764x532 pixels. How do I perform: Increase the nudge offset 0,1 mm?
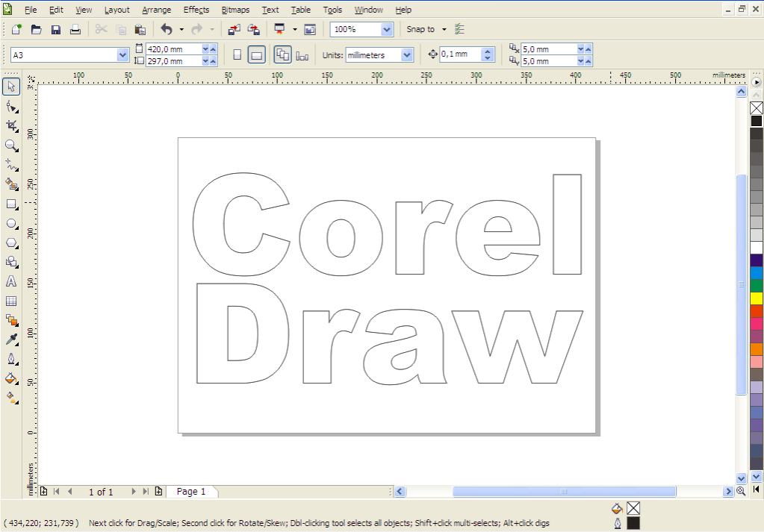pos(488,51)
